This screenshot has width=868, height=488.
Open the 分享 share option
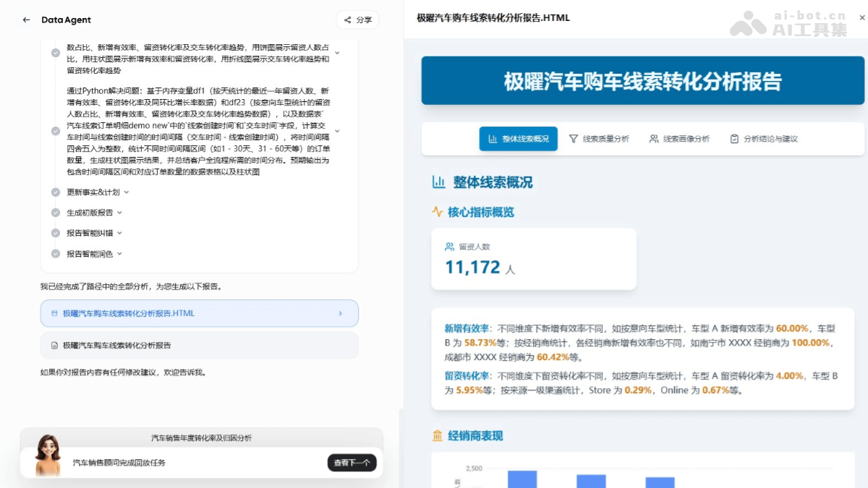click(357, 20)
